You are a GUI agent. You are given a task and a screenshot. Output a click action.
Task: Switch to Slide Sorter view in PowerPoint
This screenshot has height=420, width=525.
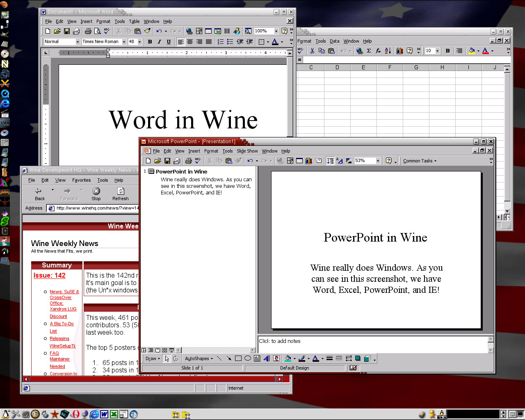(x=164, y=350)
